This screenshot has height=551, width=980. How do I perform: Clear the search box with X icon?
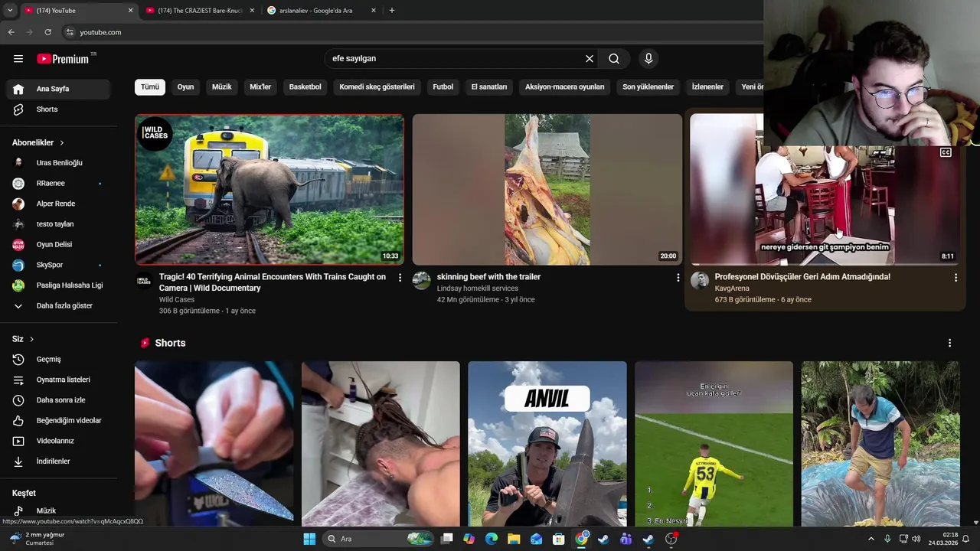click(x=590, y=58)
